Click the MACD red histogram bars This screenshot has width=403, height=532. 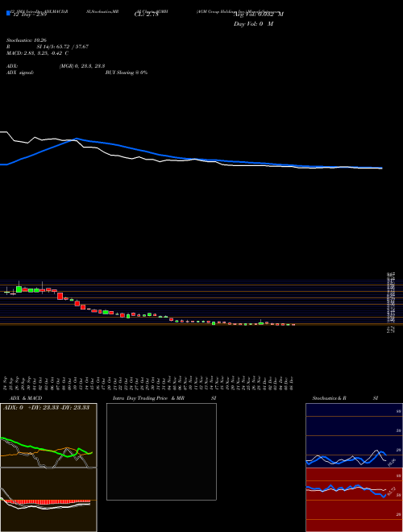tap(48, 501)
